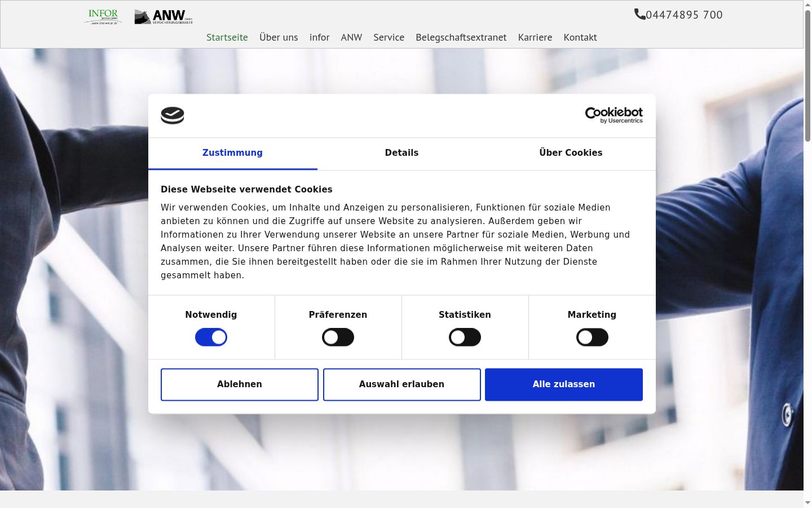812x508 pixels.
Task: Turn on the Statistiken cookie switch
Action: (x=465, y=338)
